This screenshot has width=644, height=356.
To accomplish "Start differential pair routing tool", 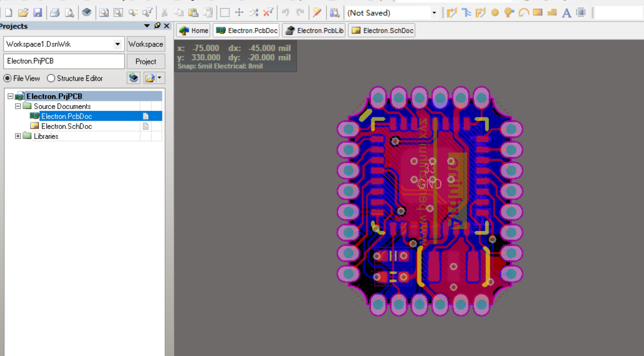I will click(481, 13).
